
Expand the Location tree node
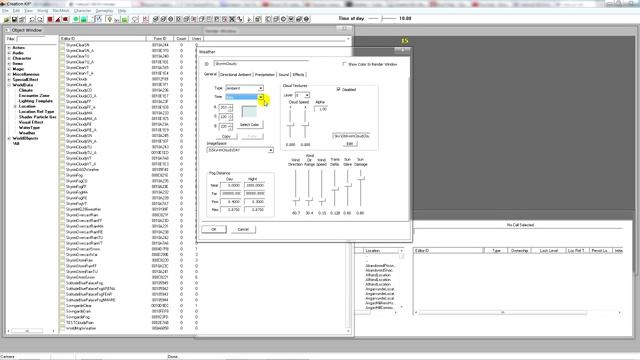pyautogui.click(x=15, y=106)
